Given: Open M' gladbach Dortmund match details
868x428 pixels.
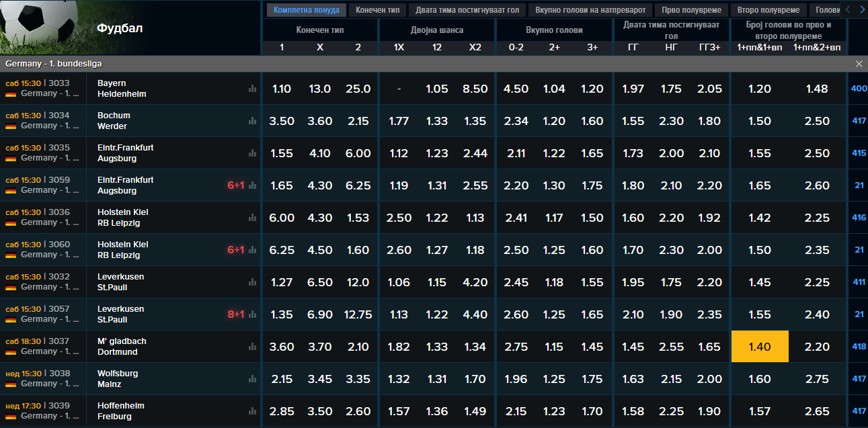Looking at the screenshot, I should tap(122, 347).
